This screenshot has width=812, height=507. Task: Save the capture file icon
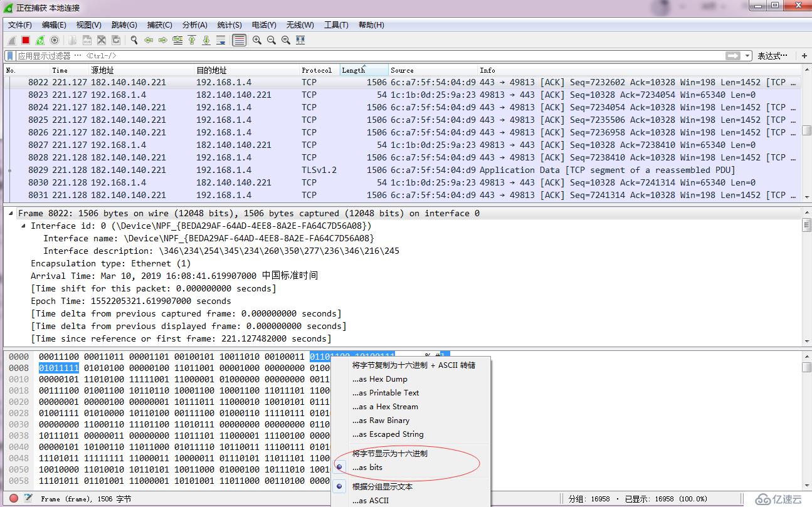click(87, 40)
